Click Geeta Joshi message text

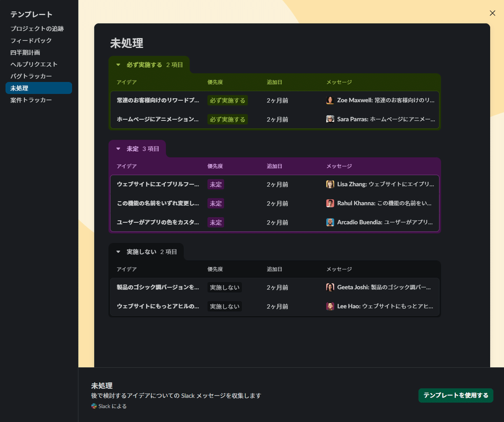pos(384,287)
